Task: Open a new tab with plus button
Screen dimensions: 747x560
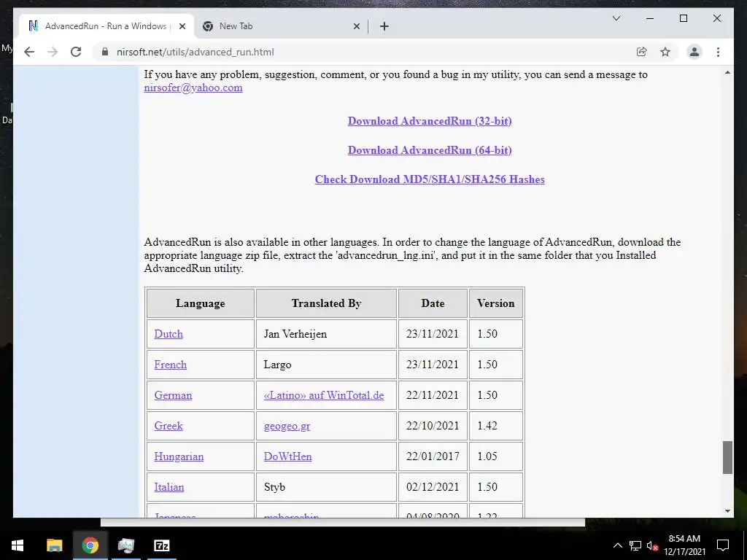Action: pyautogui.click(x=384, y=27)
